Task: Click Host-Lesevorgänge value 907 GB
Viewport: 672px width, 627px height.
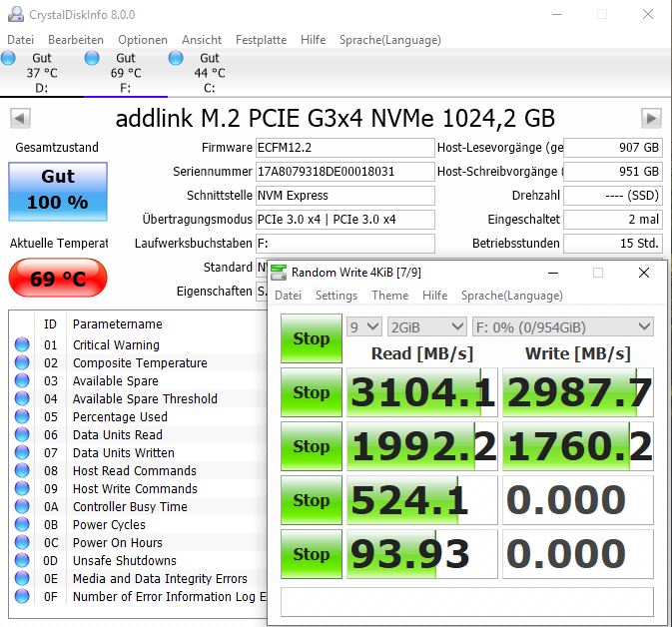Action: [613, 148]
